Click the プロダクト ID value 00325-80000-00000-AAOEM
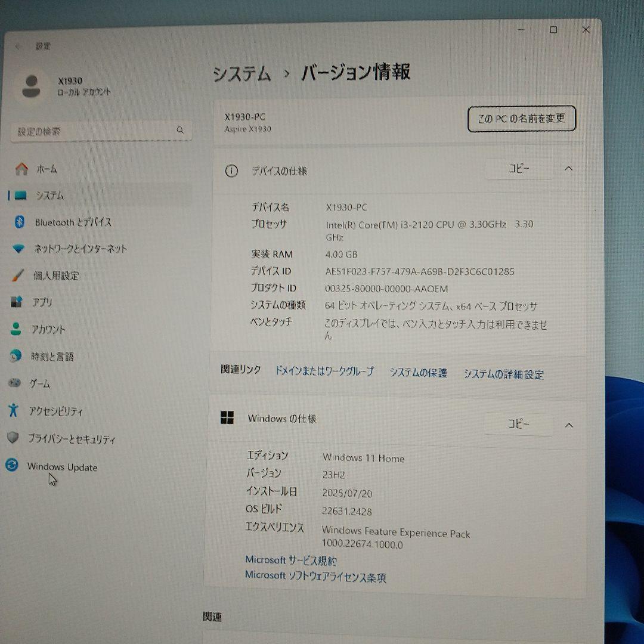The height and width of the screenshot is (644, 644). click(386, 289)
